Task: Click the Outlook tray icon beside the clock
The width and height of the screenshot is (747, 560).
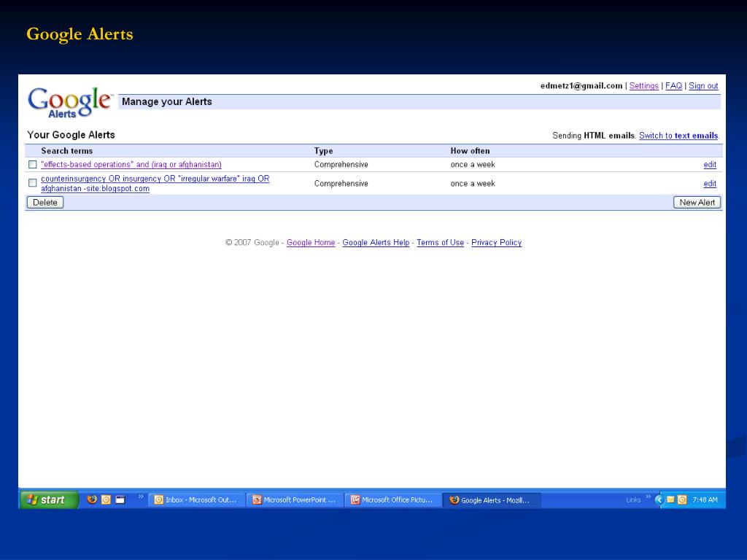Action: tap(682, 499)
